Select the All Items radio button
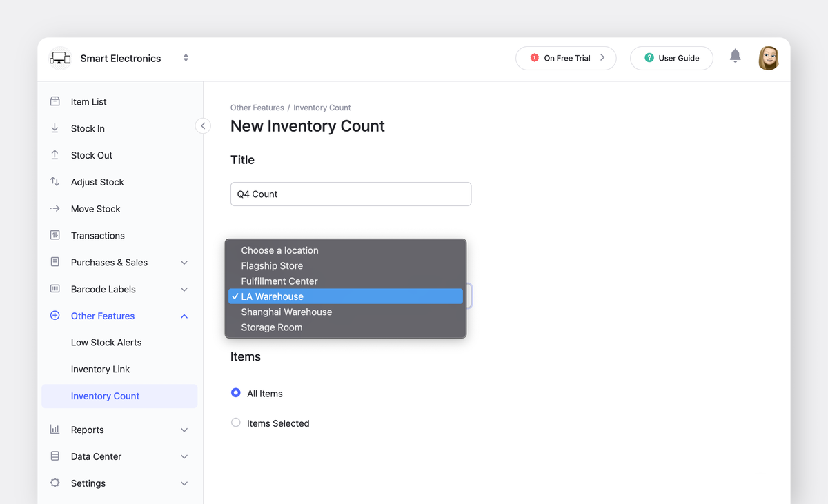 point(235,393)
